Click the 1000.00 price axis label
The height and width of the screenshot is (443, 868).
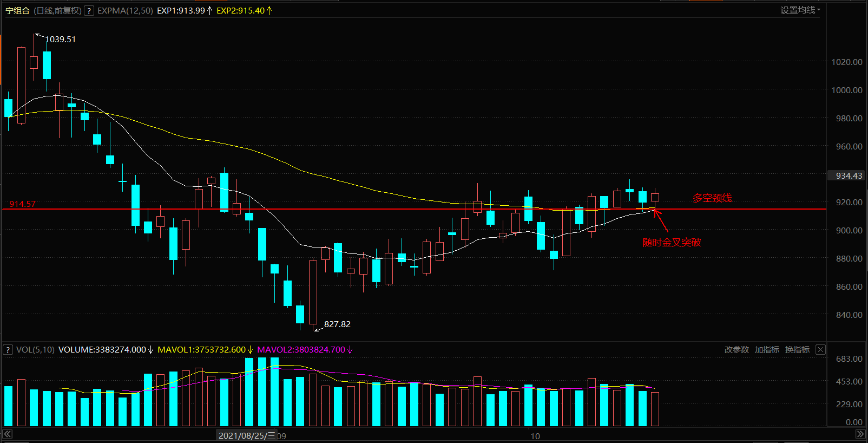847,90
